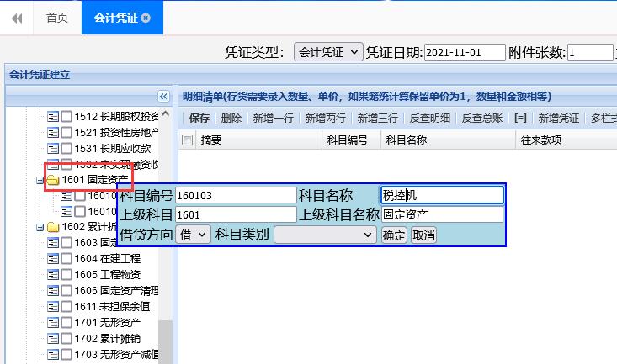Check the box for 1521 投资性房地产

click(x=66, y=132)
